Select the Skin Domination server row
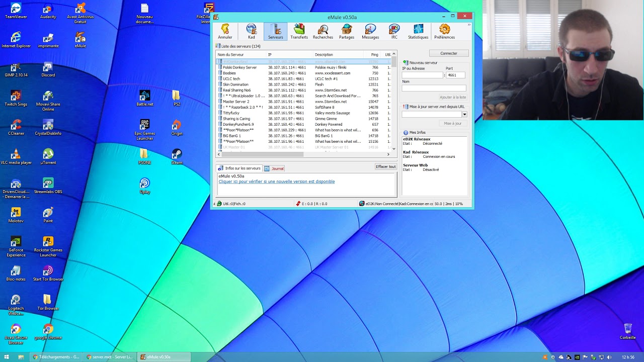644x362 pixels. click(x=303, y=84)
